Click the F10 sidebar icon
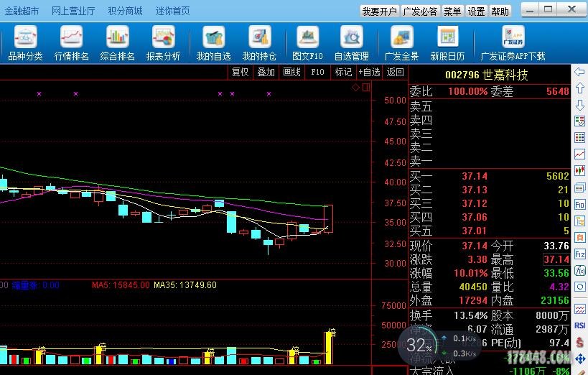This screenshot has height=375, width=588. (x=580, y=204)
